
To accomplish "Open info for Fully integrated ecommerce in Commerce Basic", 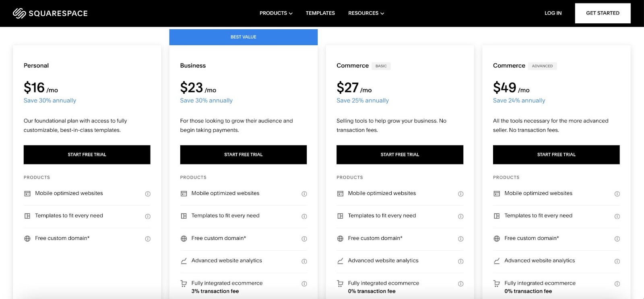I will (x=460, y=283).
